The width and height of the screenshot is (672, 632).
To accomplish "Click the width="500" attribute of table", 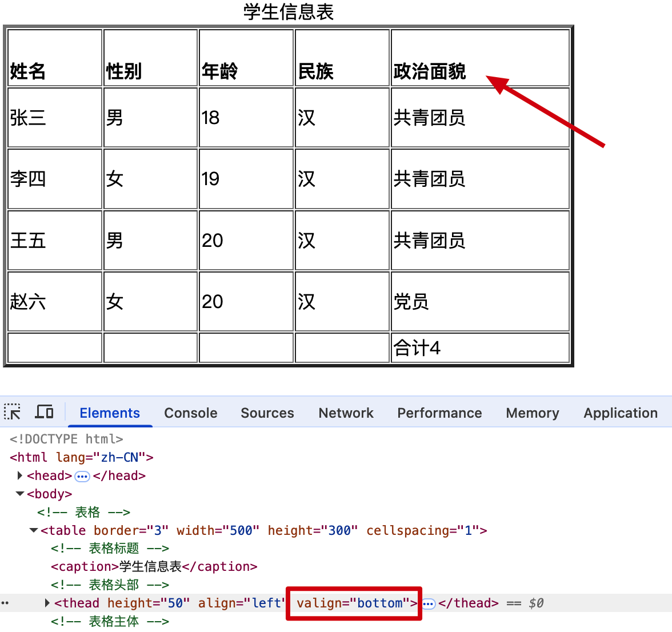I will (218, 530).
